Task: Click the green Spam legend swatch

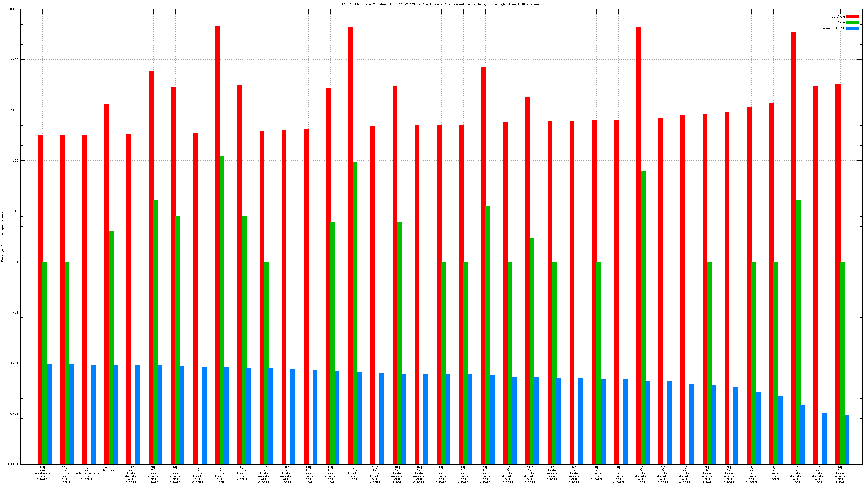Action: pyautogui.click(x=852, y=22)
